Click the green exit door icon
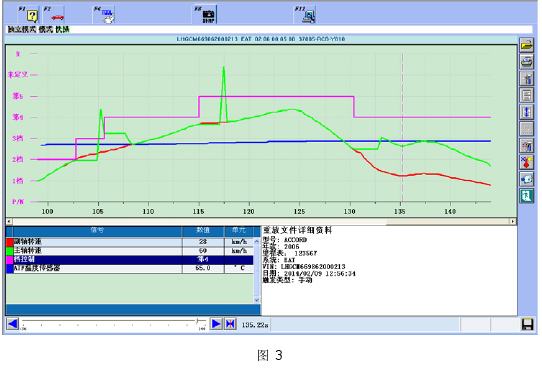This screenshot has width=542, height=368. pyautogui.click(x=526, y=196)
